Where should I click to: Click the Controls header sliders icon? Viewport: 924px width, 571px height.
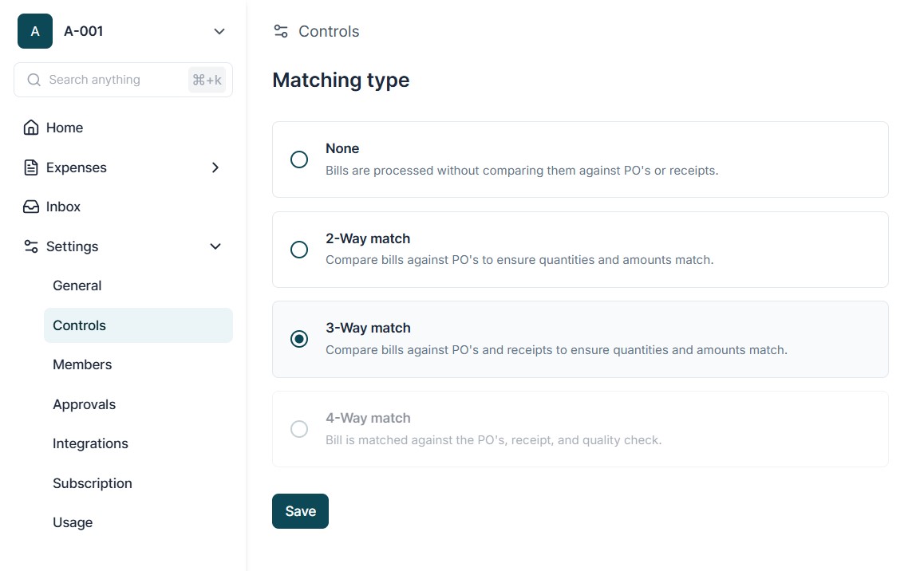(x=281, y=31)
